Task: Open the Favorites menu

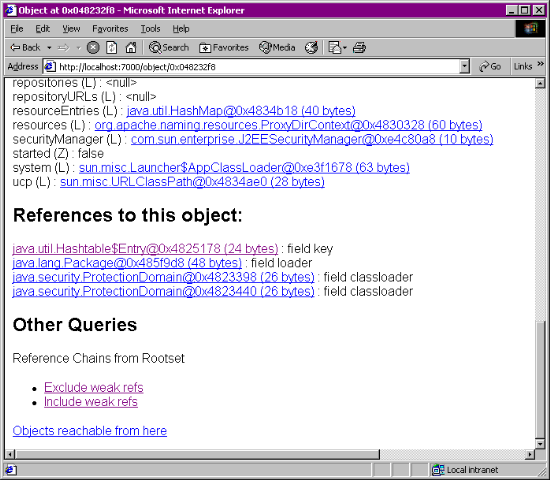Action: (x=110, y=29)
